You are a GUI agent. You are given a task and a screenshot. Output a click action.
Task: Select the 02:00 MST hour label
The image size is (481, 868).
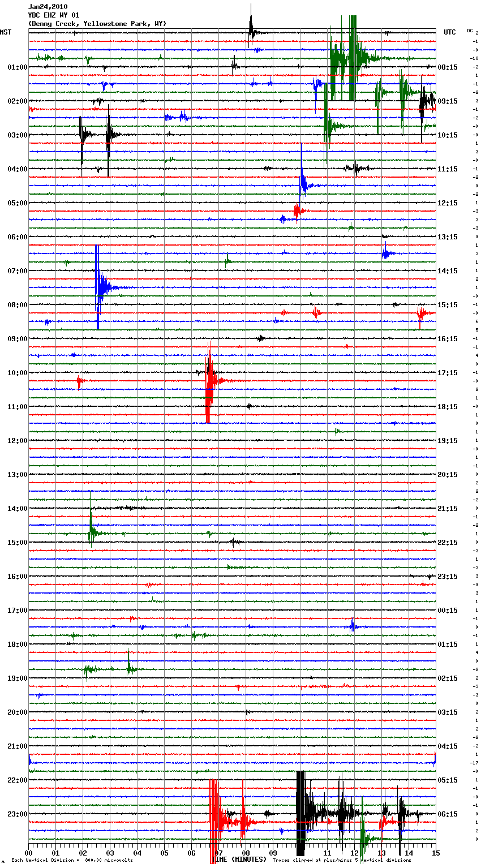click(x=18, y=101)
